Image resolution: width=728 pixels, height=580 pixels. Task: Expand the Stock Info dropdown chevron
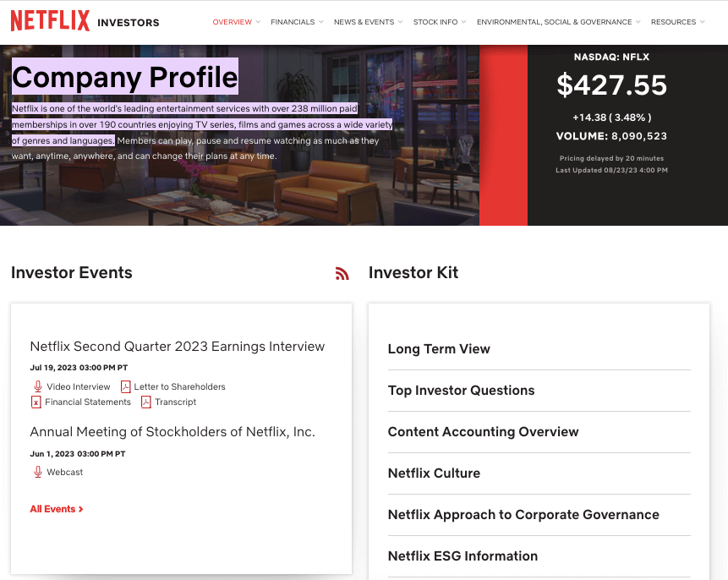click(464, 22)
